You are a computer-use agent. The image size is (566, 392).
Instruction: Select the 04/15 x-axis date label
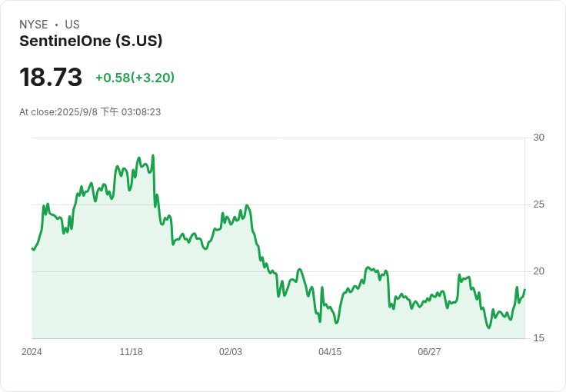(x=330, y=352)
